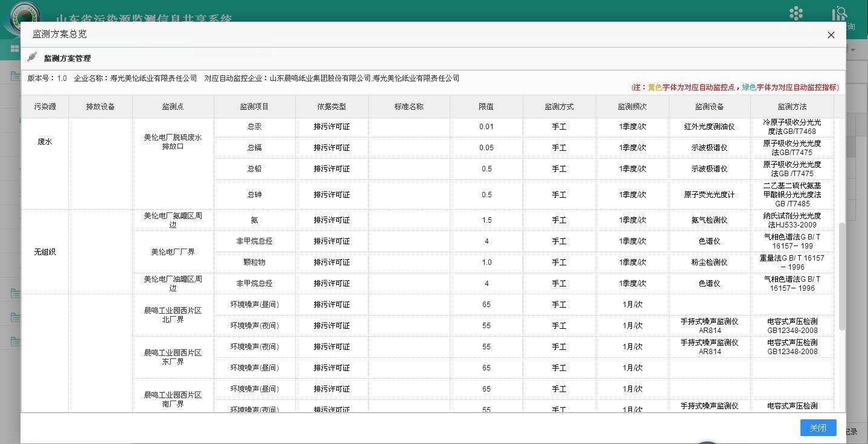Click the pen icon beside 监测方案管理
The height and width of the screenshot is (444, 868).
pos(31,58)
